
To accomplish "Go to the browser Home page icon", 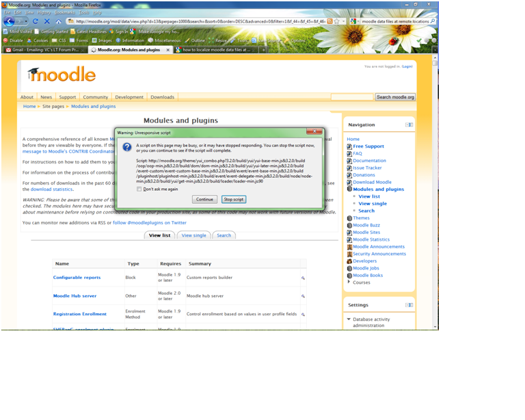I will [x=59, y=21].
